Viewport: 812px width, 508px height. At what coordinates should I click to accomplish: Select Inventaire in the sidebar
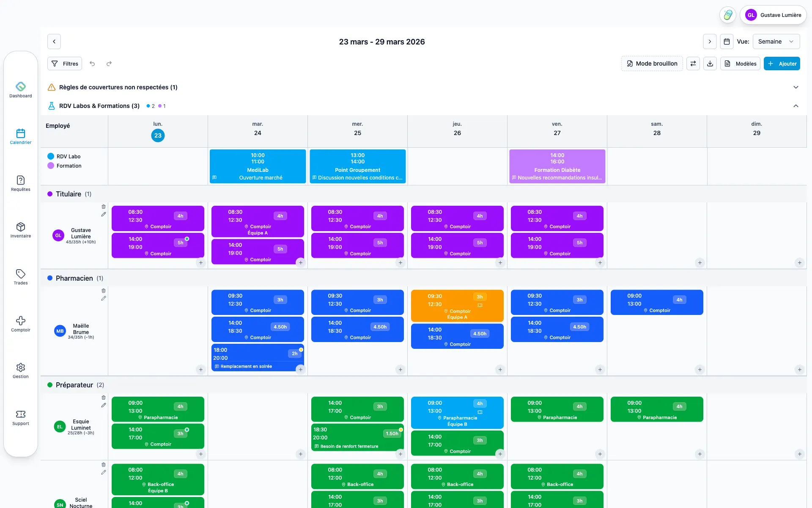pos(20,230)
